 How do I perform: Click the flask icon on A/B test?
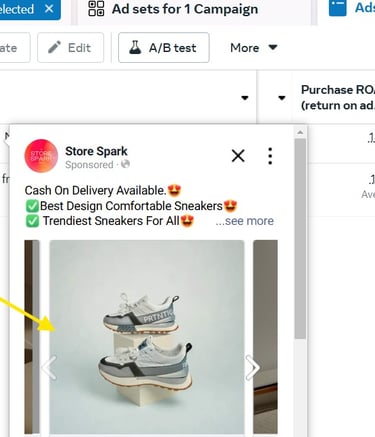(x=135, y=48)
